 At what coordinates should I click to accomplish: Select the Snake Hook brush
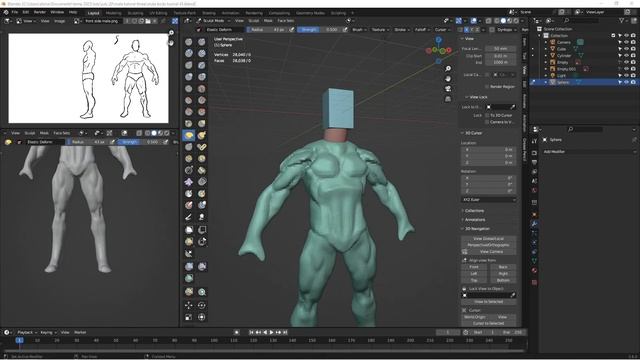[202, 135]
